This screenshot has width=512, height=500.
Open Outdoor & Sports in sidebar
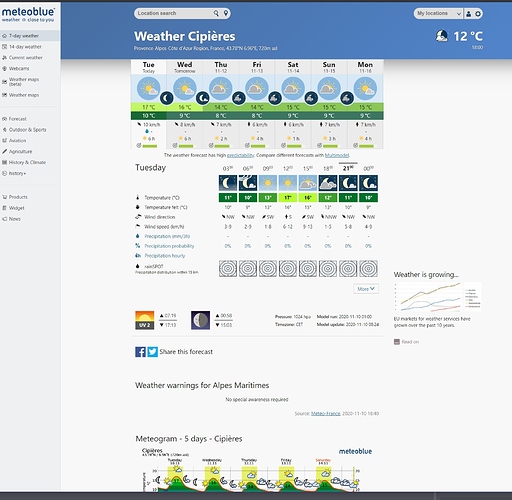tap(27, 130)
